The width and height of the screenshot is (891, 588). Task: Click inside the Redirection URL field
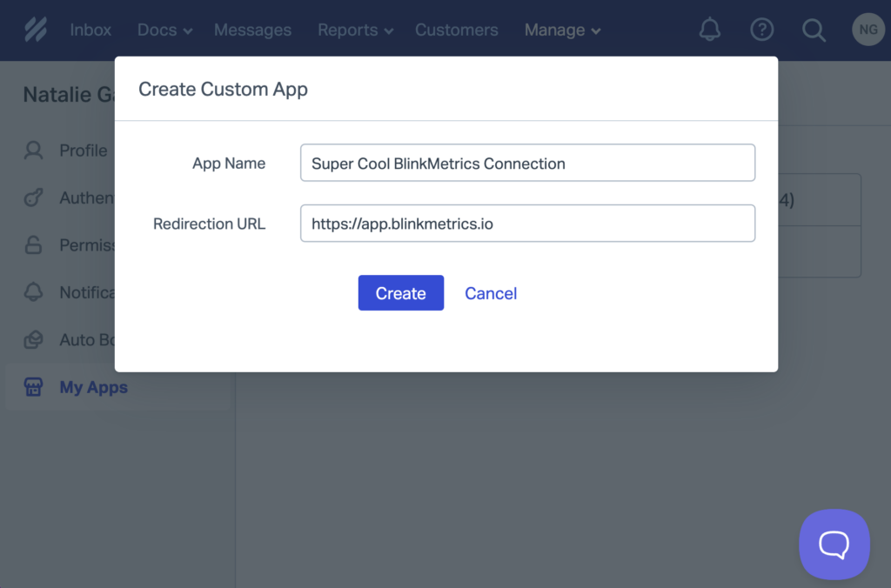(x=526, y=224)
